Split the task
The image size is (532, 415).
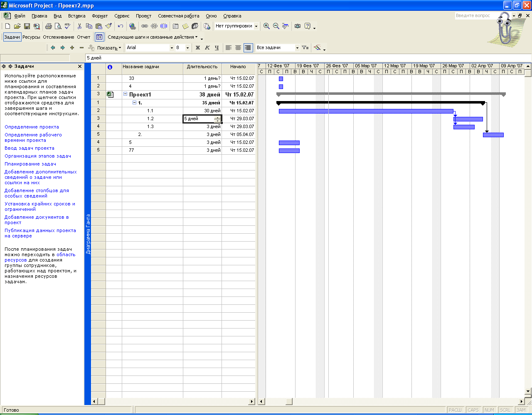pyautogui.click(x=164, y=26)
